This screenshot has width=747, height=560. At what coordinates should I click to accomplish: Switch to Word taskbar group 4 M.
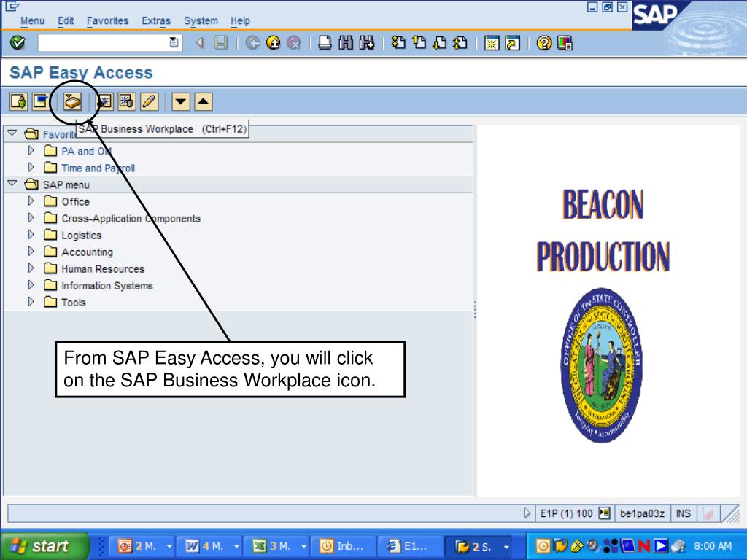[x=212, y=545]
